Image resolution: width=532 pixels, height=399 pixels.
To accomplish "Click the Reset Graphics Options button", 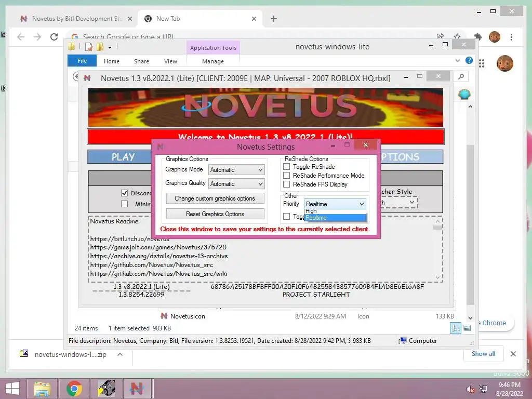I will click(215, 214).
